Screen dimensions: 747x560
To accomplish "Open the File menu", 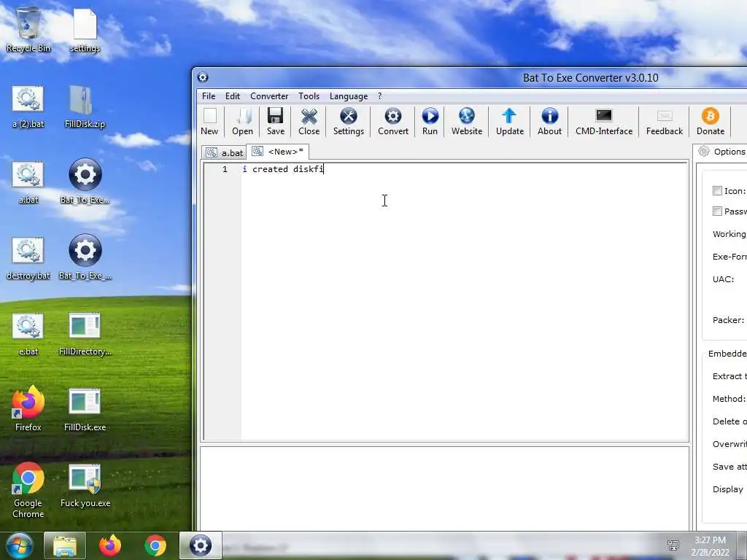I will click(x=209, y=96).
